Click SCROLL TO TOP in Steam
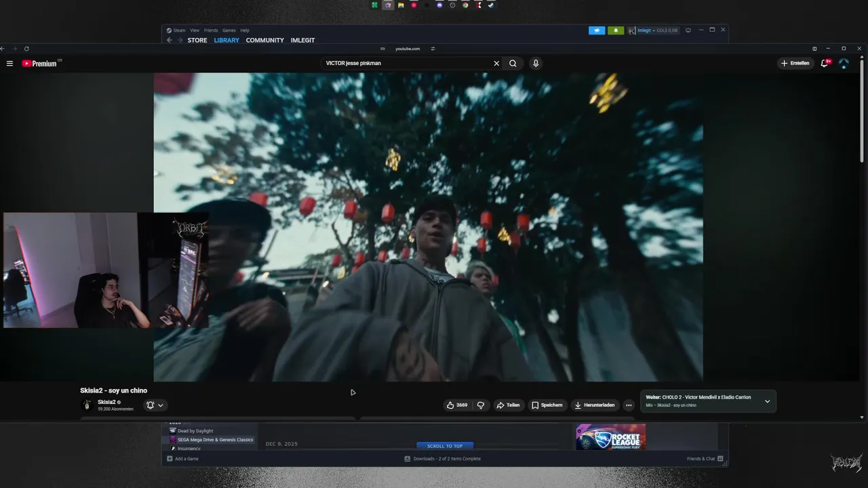 point(445,446)
